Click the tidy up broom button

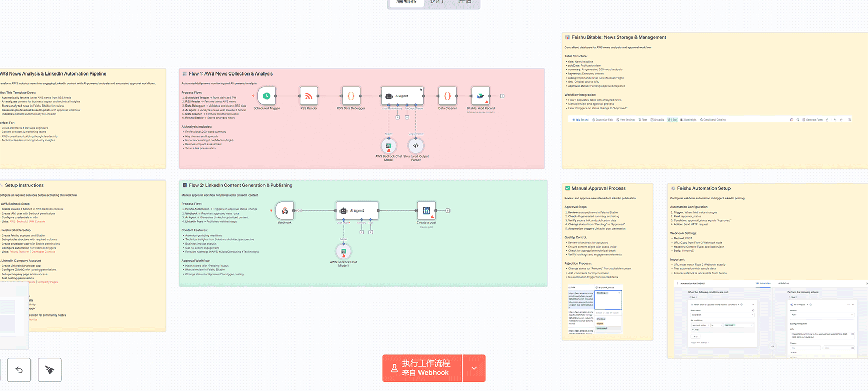(50, 370)
